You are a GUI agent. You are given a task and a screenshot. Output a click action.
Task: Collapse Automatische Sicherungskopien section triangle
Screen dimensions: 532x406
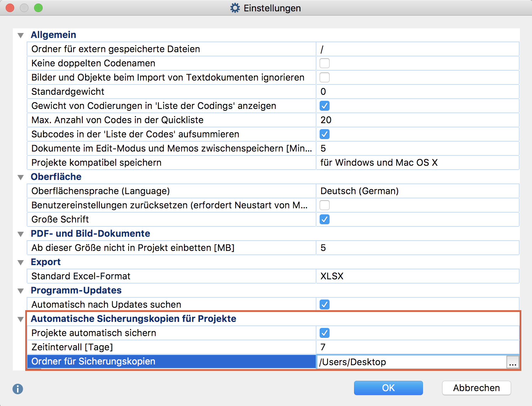[21, 319]
